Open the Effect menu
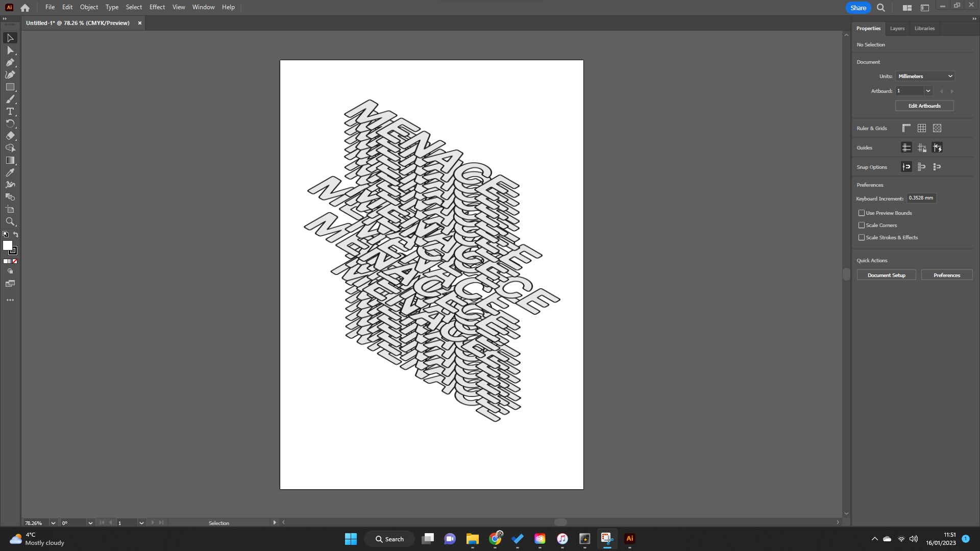Image resolution: width=980 pixels, height=551 pixels. pos(157,7)
